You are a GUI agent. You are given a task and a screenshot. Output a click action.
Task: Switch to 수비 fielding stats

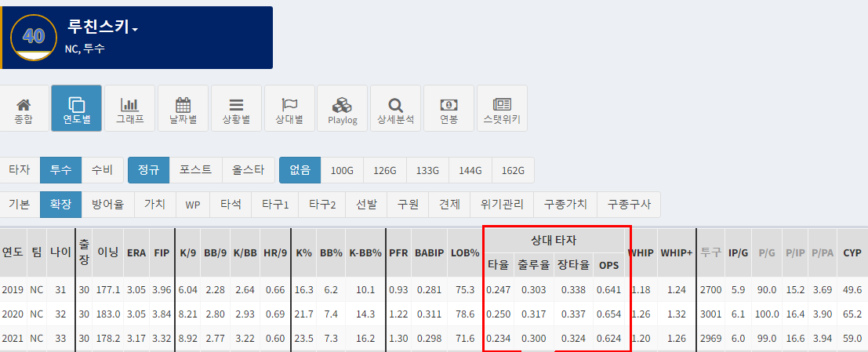[x=103, y=170]
